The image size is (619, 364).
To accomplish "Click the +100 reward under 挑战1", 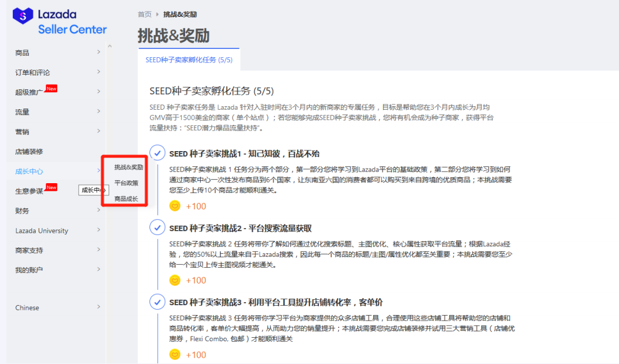I will (x=196, y=206).
